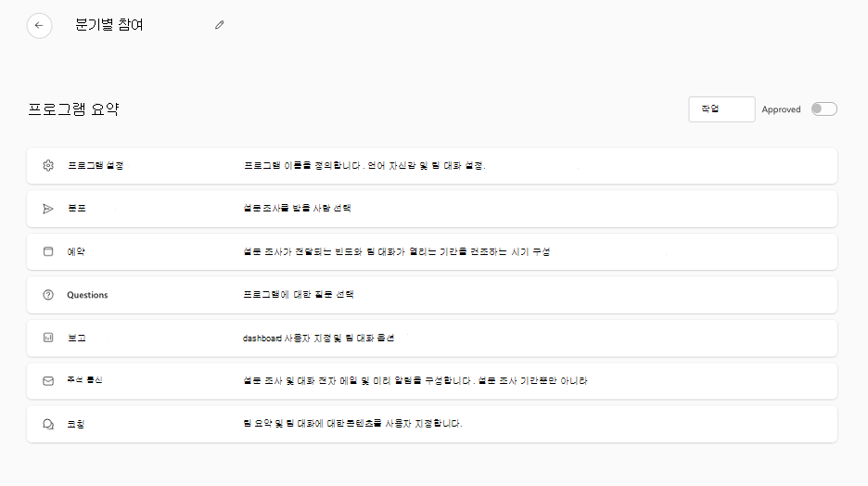The height and width of the screenshot is (486, 868).
Task: Click the gear icon in the 프로그램 설정 row
Action: tap(48, 165)
